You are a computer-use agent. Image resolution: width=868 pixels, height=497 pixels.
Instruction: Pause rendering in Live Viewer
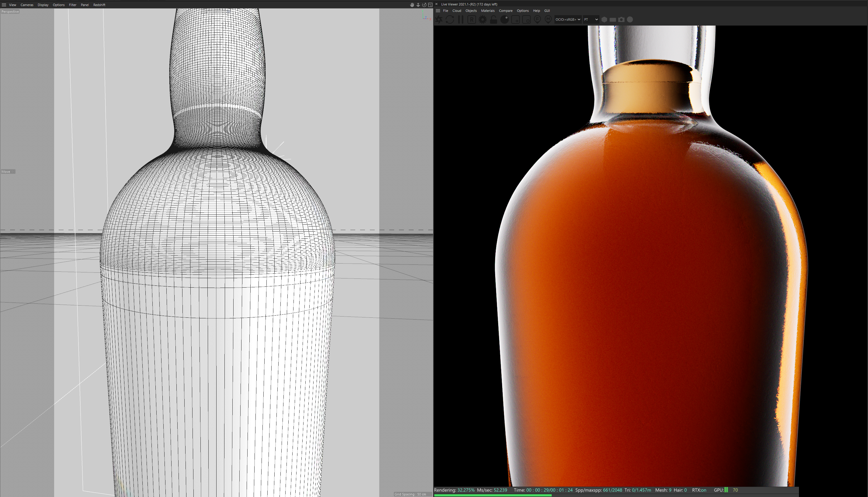click(x=461, y=19)
